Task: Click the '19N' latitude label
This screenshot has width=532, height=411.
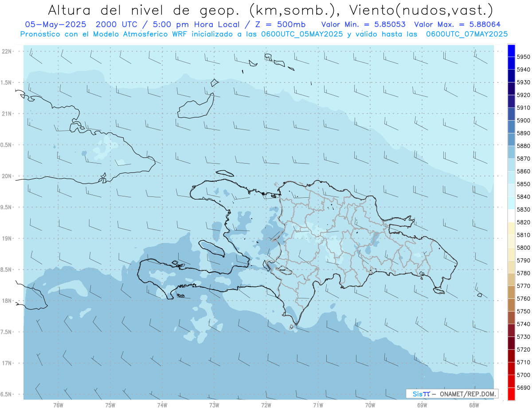Action: (x=7, y=239)
